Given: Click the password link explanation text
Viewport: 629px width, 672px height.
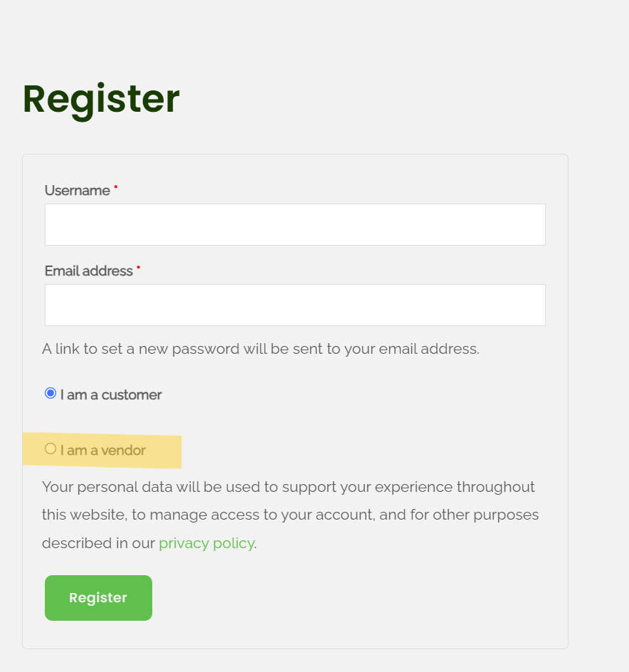Looking at the screenshot, I should [261, 349].
